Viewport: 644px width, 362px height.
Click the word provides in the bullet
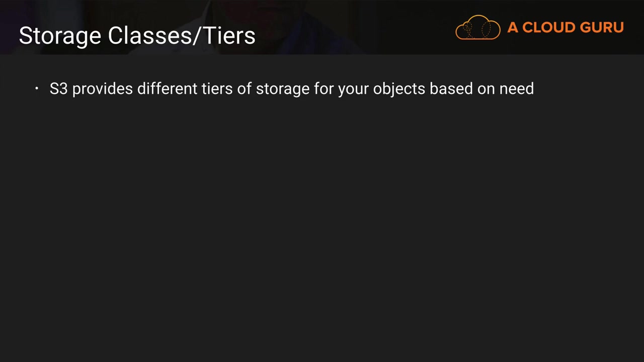(x=102, y=88)
